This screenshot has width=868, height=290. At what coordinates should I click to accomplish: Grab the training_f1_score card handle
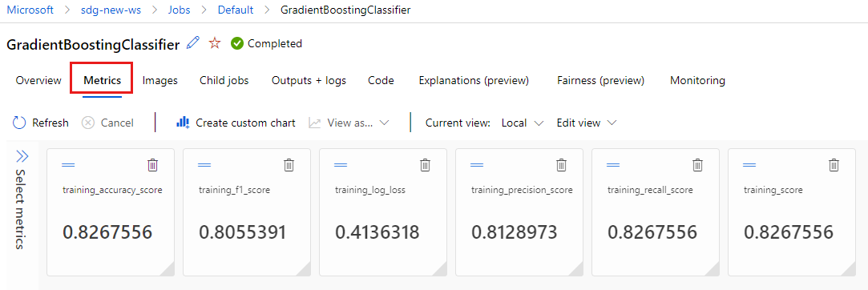tap(204, 165)
